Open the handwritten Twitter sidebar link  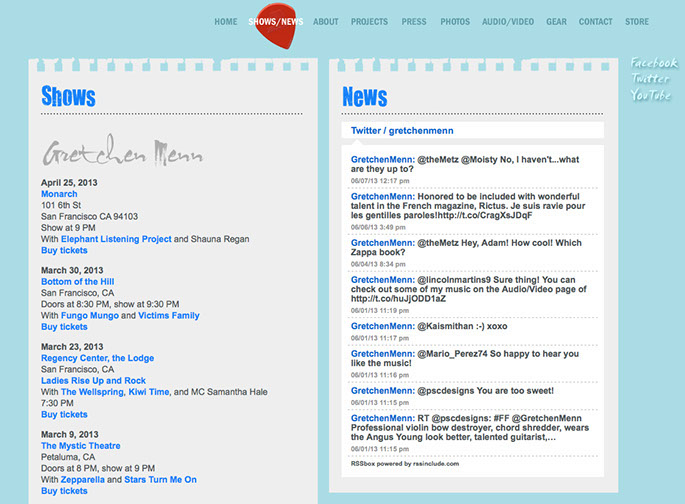[650, 79]
